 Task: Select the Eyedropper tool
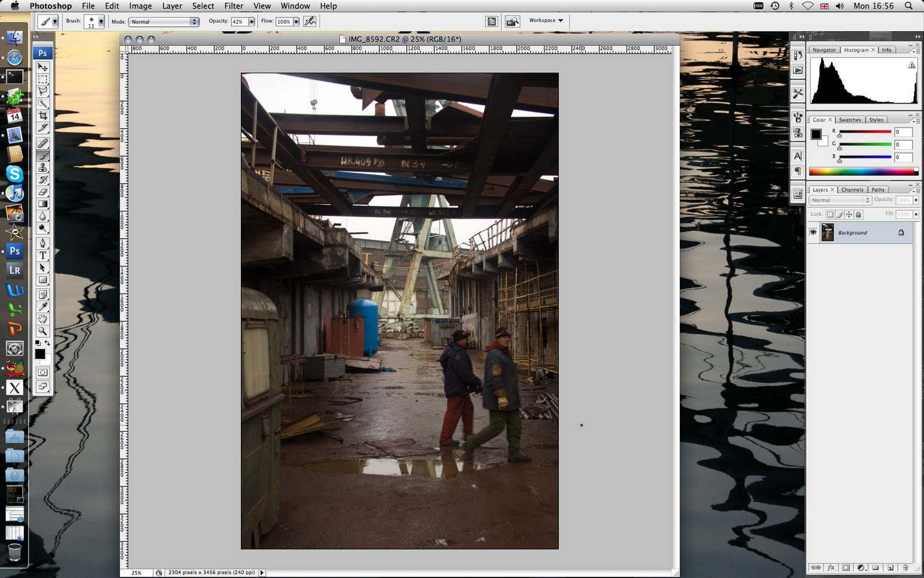pyautogui.click(x=43, y=307)
